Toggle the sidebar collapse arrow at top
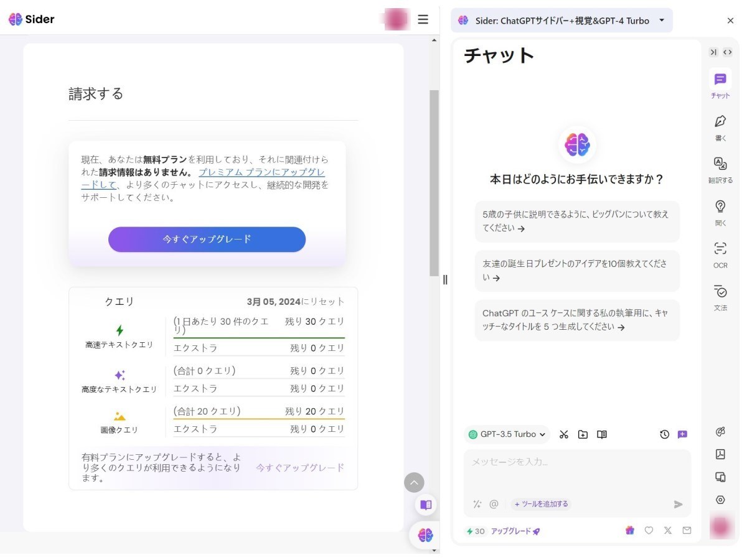The image size is (747, 560). [713, 52]
